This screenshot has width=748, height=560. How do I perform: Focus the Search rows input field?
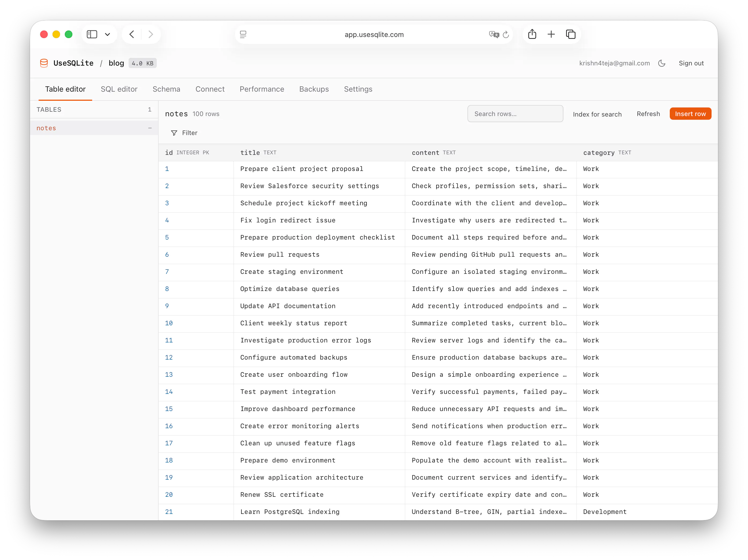coord(515,114)
